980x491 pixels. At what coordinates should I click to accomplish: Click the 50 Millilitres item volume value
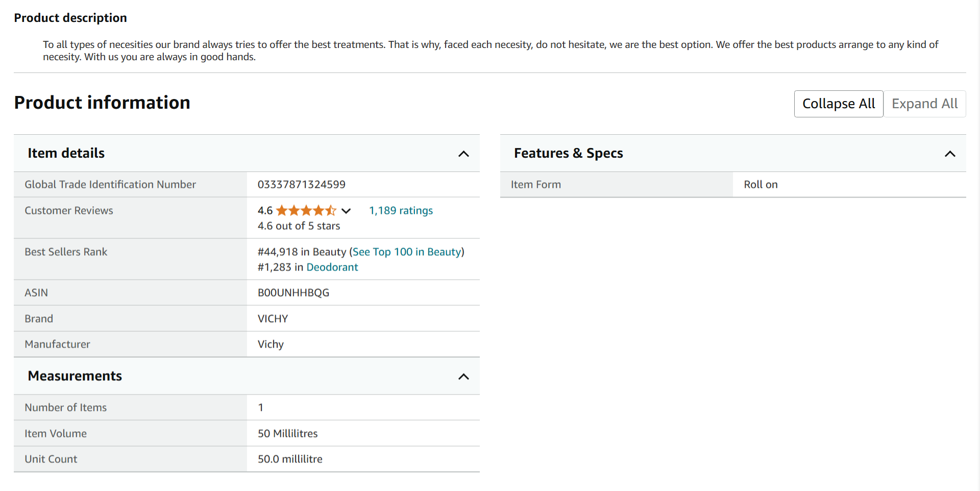click(287, 433)
